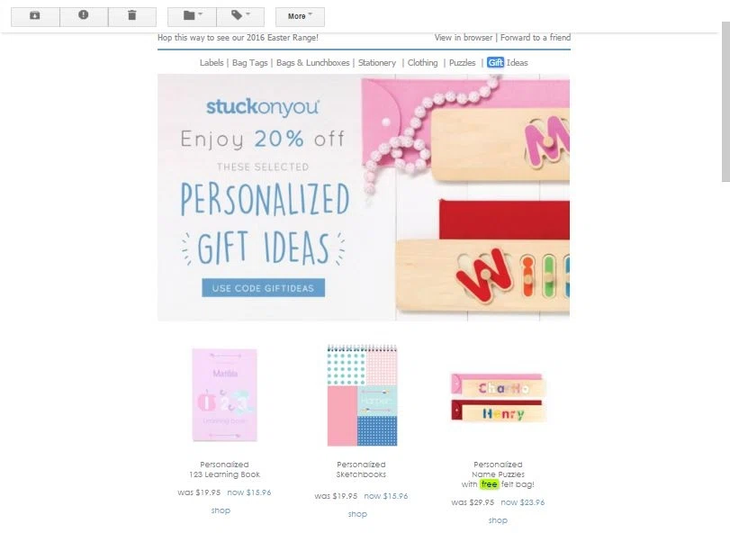Click Personalized Sketchbooks title
This screenshot has height=560, width=730.
pos(361,470)
